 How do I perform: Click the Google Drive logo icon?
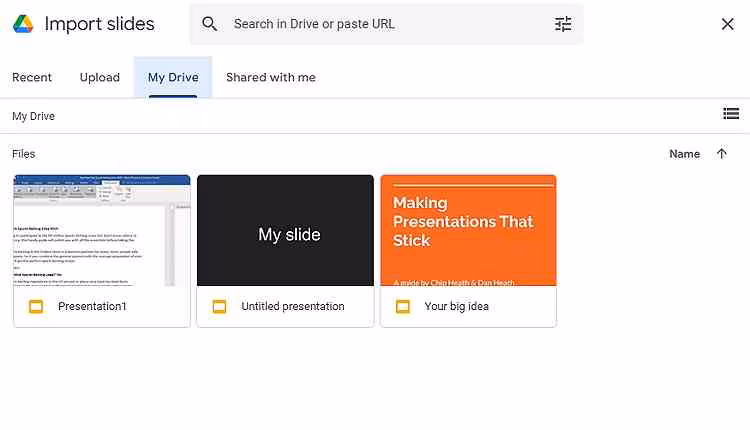pyautogui.click(x=24, y=24)
